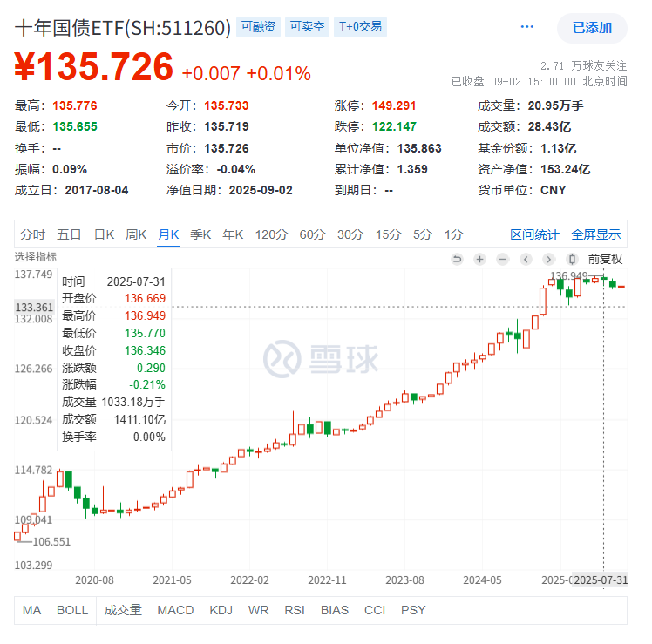Switch to the 五日 chart tab
The width and height of the screenshot is (652, 644).
tap(69, 234)
